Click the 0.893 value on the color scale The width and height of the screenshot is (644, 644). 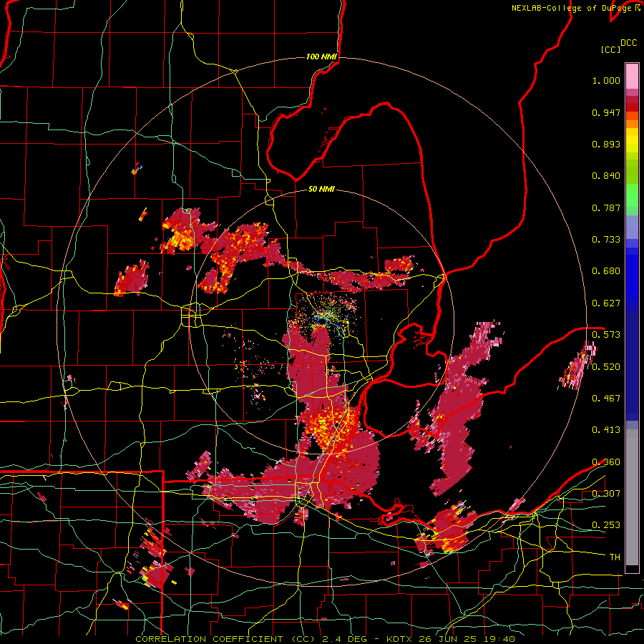tap(606, 144)
